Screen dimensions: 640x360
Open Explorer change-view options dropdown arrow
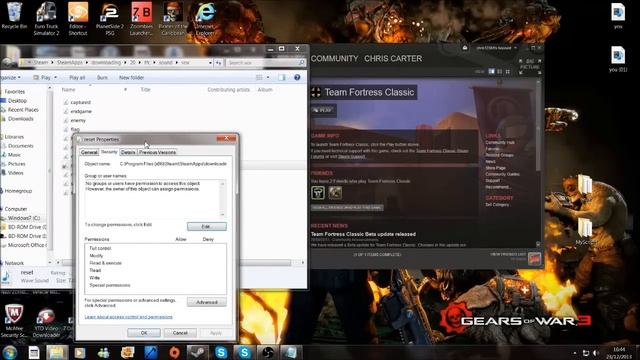coord(268,77)
